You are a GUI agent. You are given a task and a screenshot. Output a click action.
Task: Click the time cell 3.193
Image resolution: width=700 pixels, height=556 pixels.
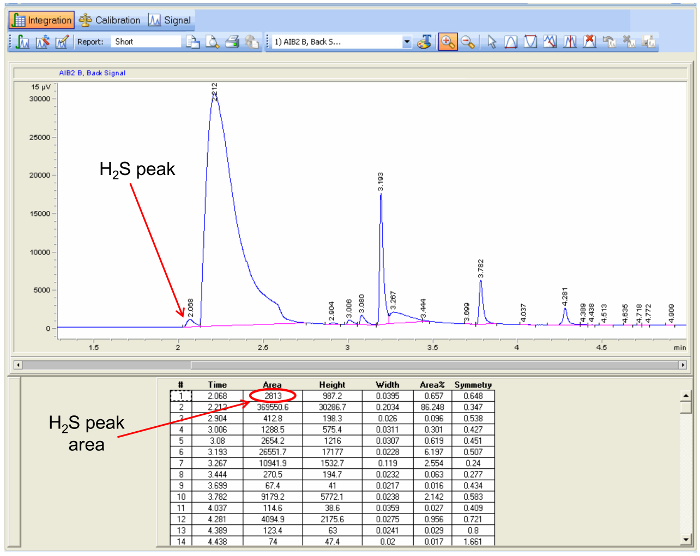(x=217, y=452)
